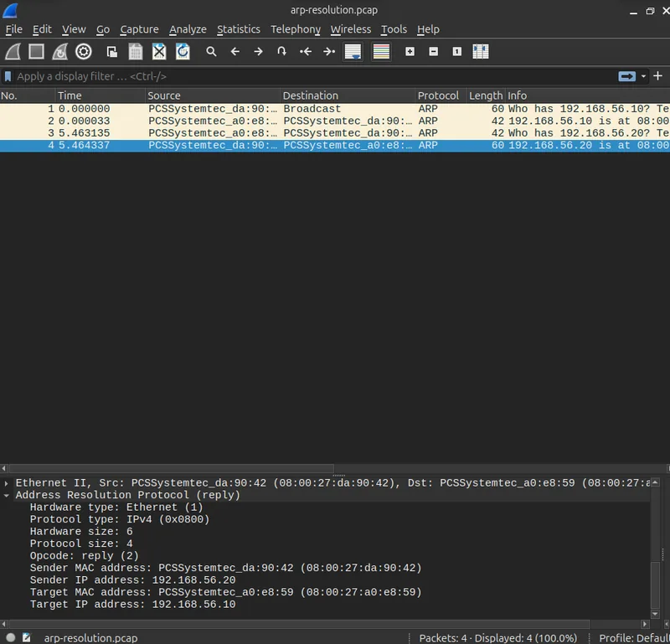
Task: Open capture options gear icon
Action: (83, 52)
